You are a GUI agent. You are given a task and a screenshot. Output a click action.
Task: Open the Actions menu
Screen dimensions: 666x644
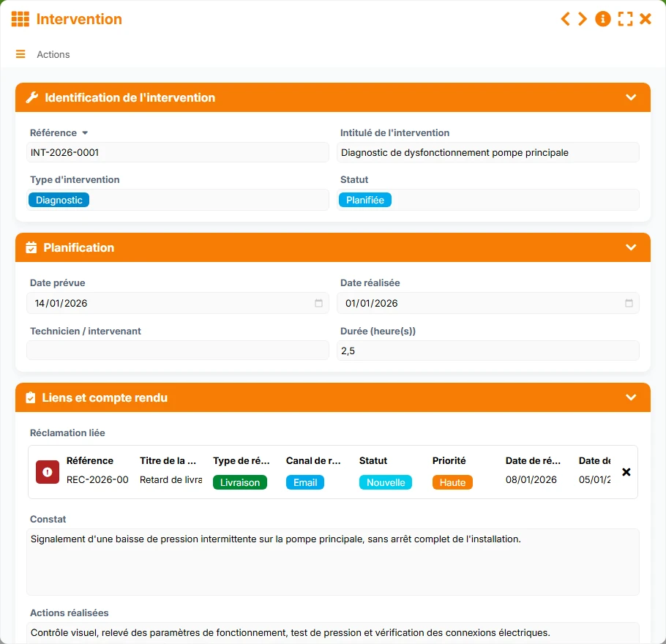(53, 54)
